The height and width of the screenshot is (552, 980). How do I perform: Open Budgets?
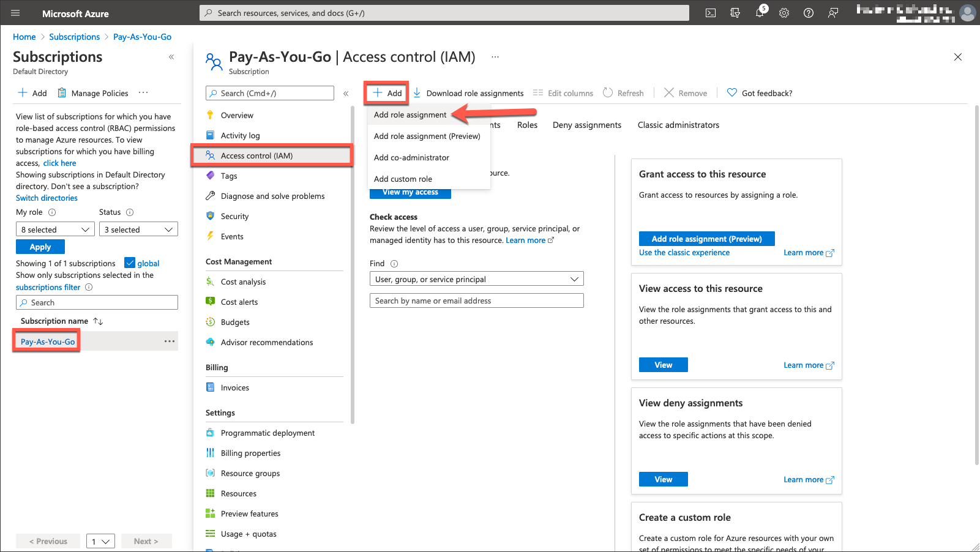coord(235,322)
